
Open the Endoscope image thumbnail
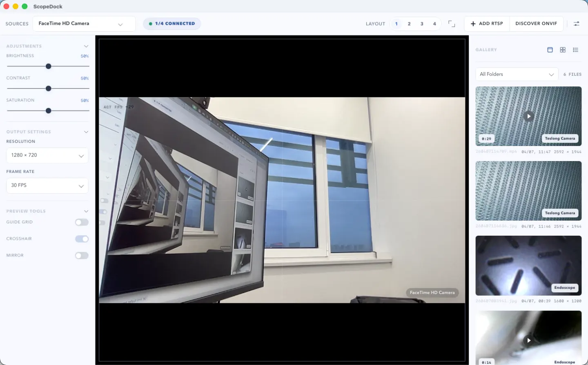528,265
